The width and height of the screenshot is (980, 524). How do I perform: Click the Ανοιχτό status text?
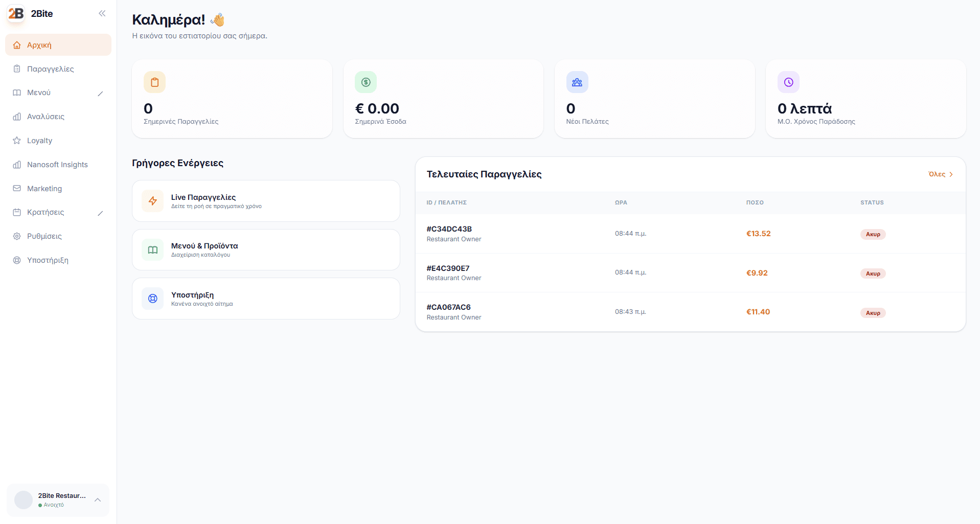(x=54, y=505)
